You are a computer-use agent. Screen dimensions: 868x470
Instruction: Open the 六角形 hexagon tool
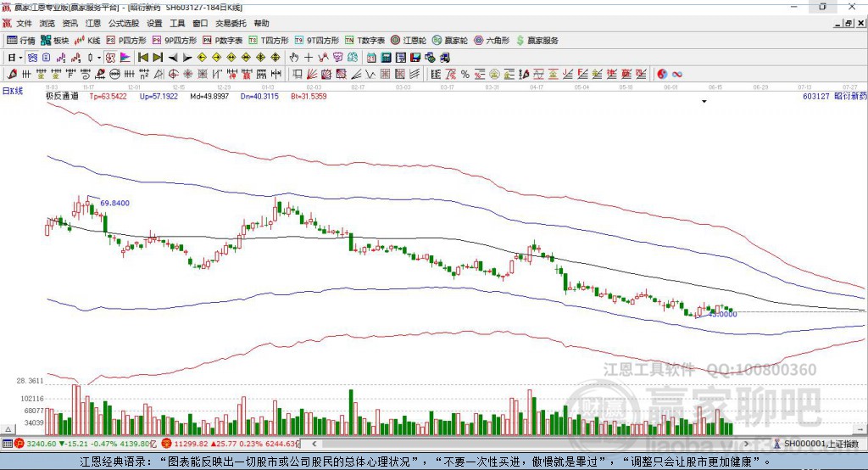(492, 41)
